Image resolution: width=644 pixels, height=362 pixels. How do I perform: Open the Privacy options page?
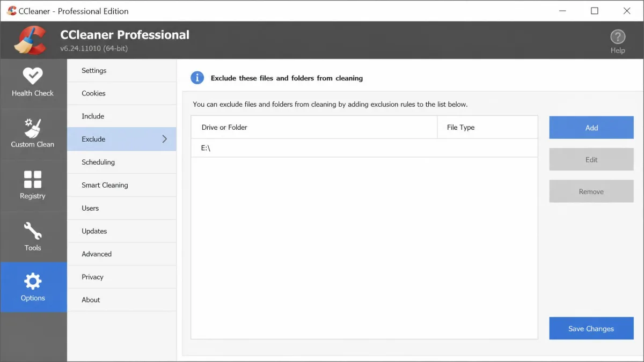click(x=122, y=277)
